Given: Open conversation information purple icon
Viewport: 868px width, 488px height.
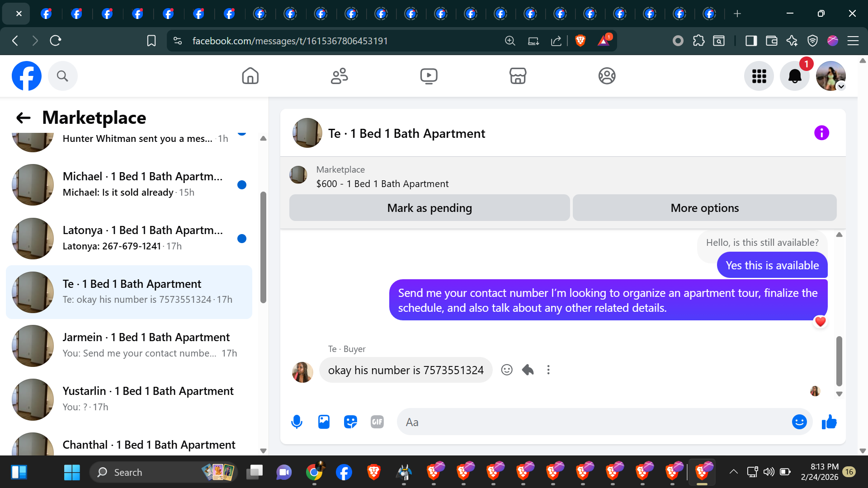Looking at the screenshot, I should click(821, 133).
